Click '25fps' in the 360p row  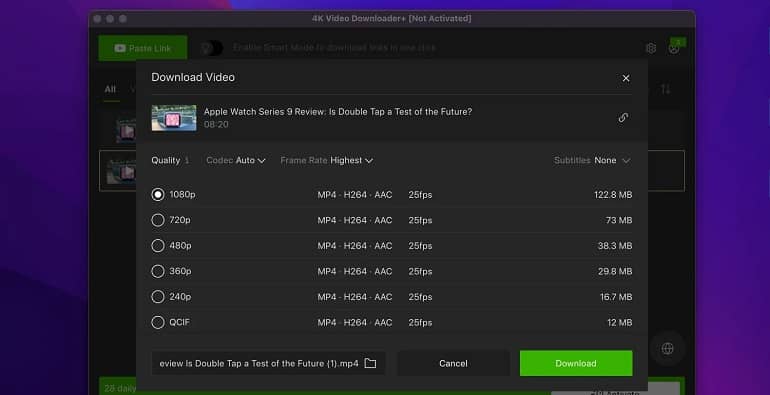click(x=420, y=271)
